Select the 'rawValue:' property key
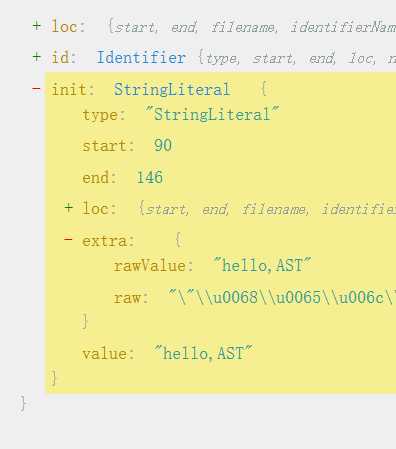 click(x=153, y=266)
